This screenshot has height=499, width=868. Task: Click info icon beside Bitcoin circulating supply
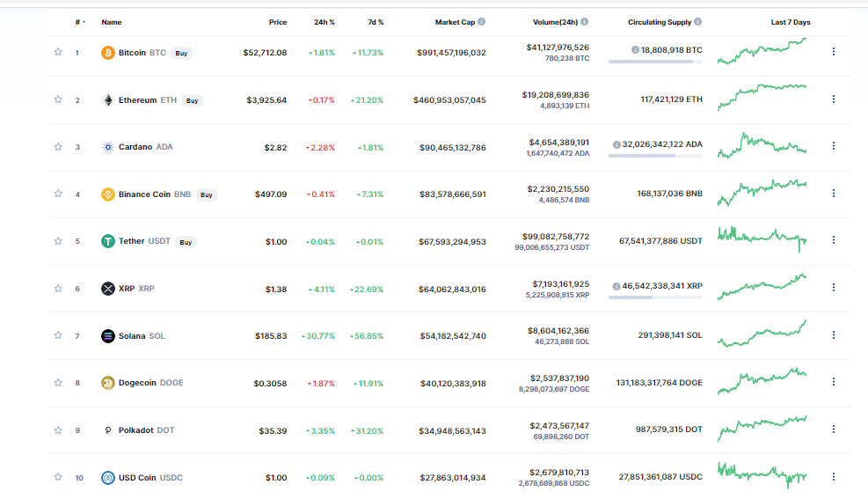635,50
